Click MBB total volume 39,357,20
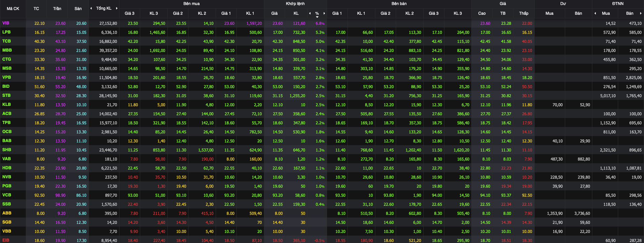The image size is (644, 243). (x=108, y=51)
